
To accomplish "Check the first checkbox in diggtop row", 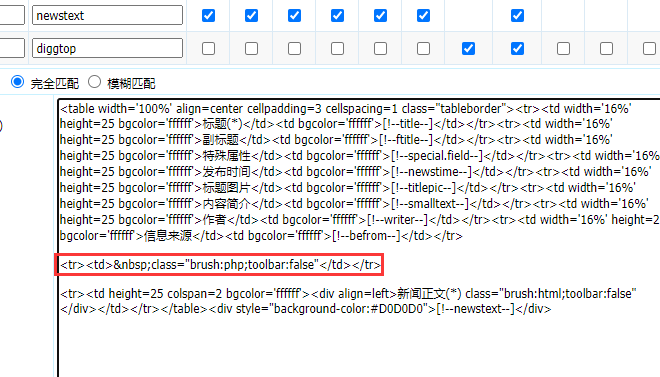I will [208, 48].
